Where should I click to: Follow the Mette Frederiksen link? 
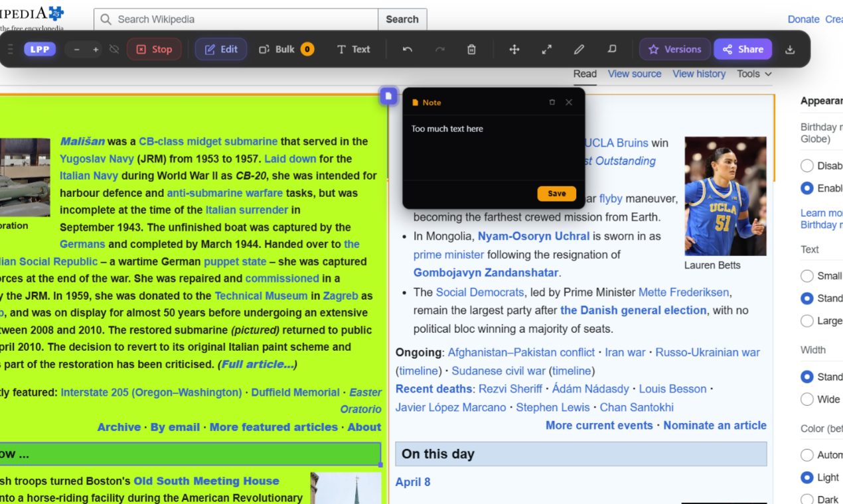click(684, 292)
